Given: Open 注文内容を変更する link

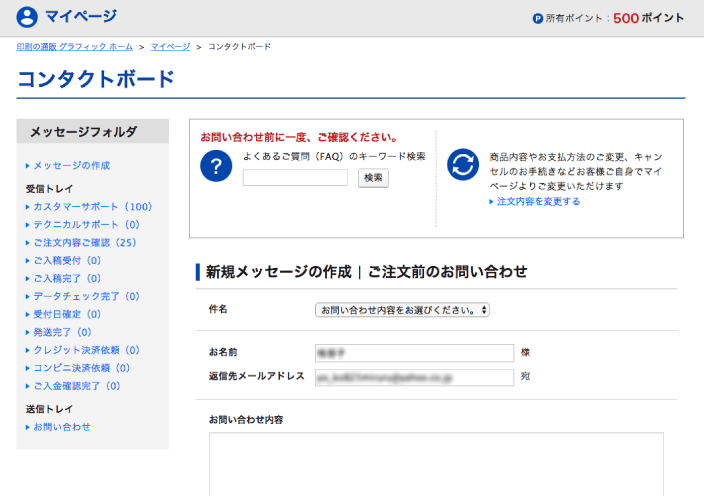Looking at the screenshot, I should 538,201.
